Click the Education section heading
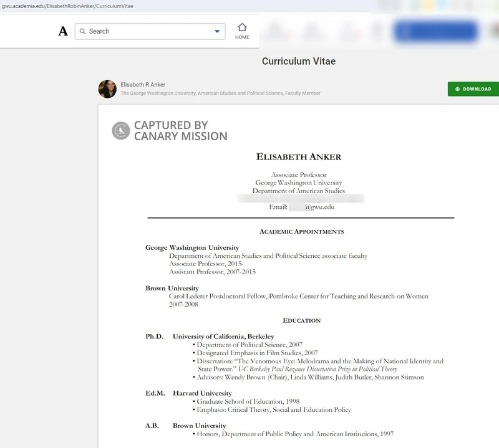The width and height of the screenshot is (499, 448). (x=301, y=320)
